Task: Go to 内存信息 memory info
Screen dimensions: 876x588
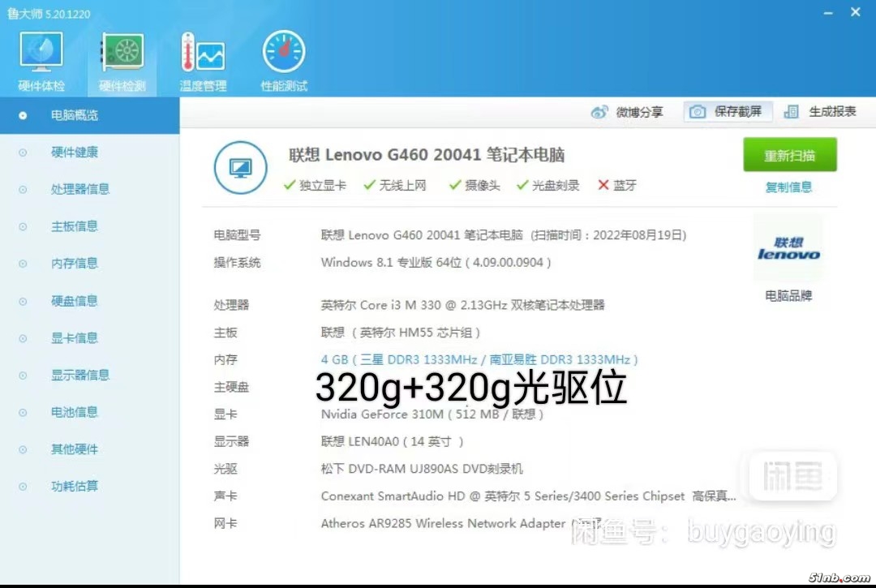Action: (x=75, y=264)
